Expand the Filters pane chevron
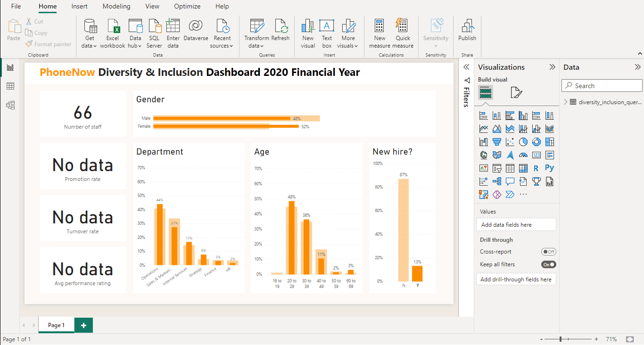644x345 pixels. point(466,67)
